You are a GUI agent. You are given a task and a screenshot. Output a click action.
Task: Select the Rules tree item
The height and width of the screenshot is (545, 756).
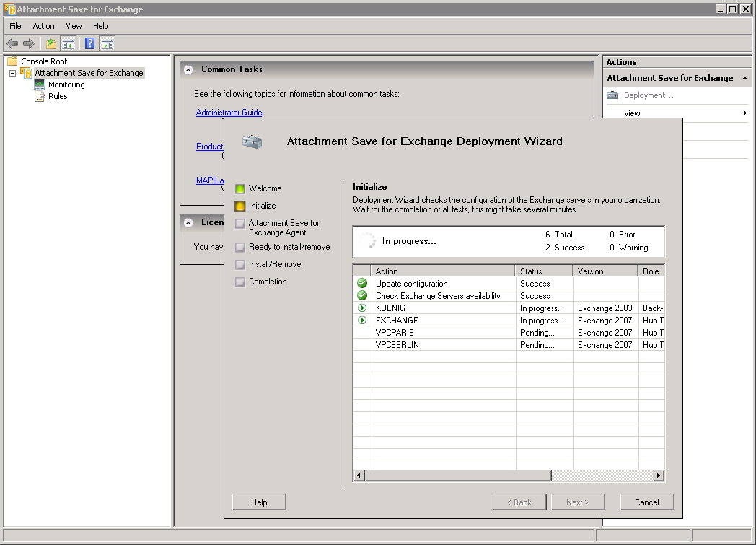pos(58,96)
